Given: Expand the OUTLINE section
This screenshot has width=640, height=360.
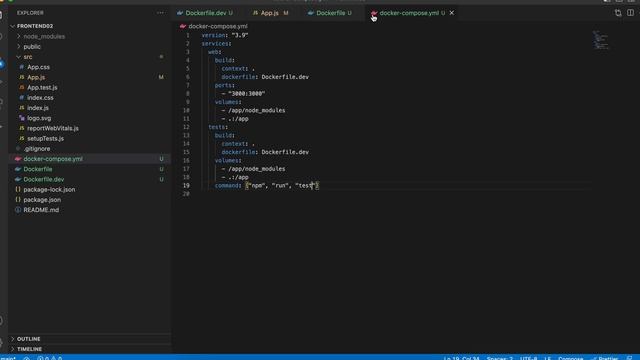Looking at the screenshot, I should 29,339.
